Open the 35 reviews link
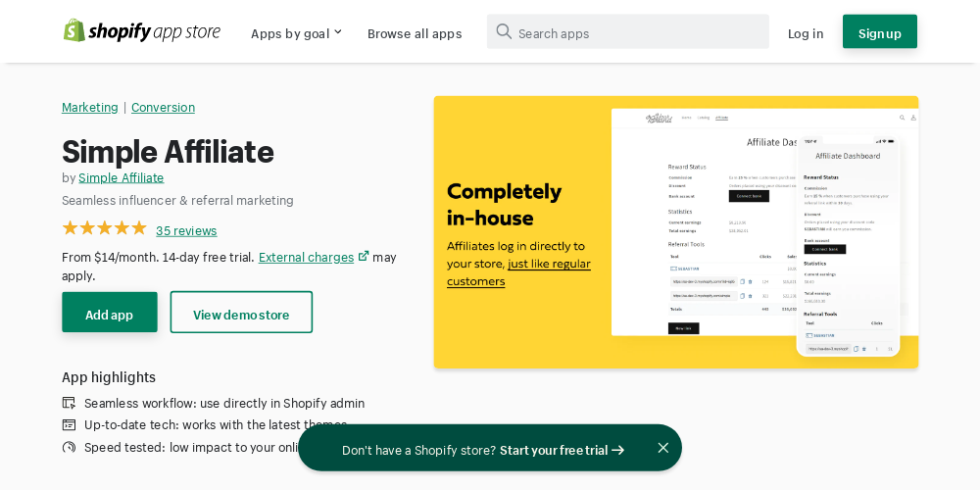 [186, 230]
